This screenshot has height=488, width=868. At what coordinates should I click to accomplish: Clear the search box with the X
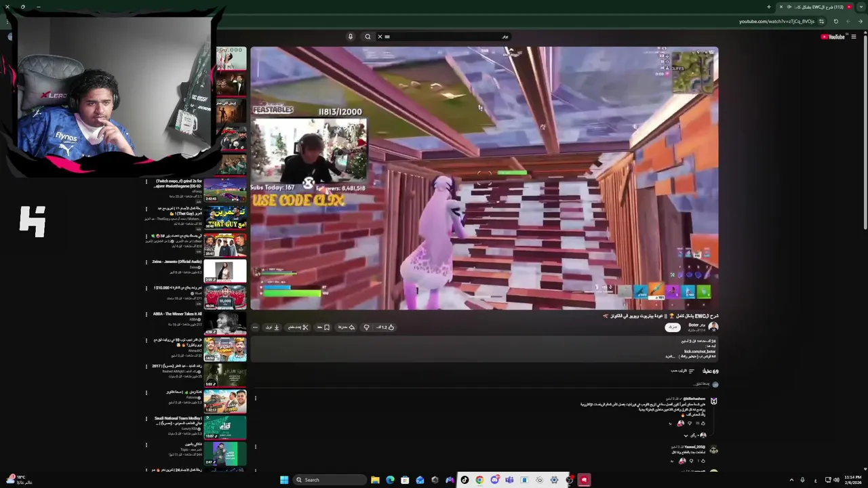pos(380,37)
